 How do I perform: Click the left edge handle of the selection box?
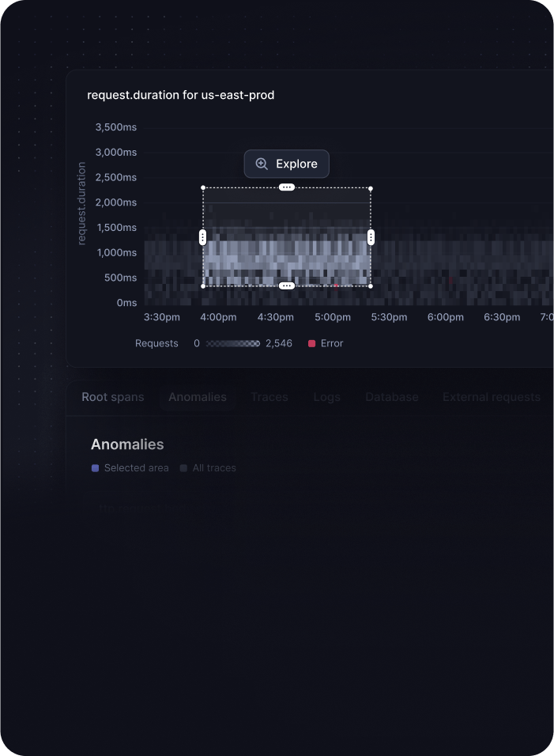tap(203, 237)
